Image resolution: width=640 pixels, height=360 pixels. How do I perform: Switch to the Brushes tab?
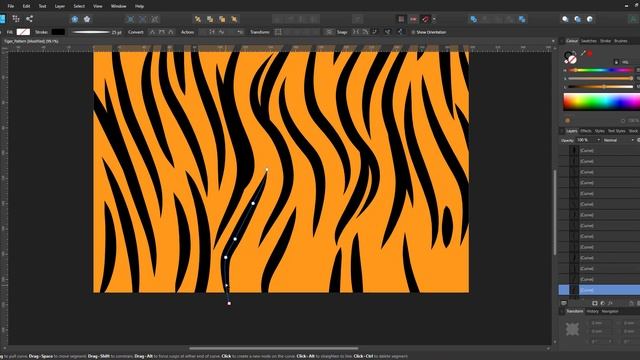(x=621, y=41)
